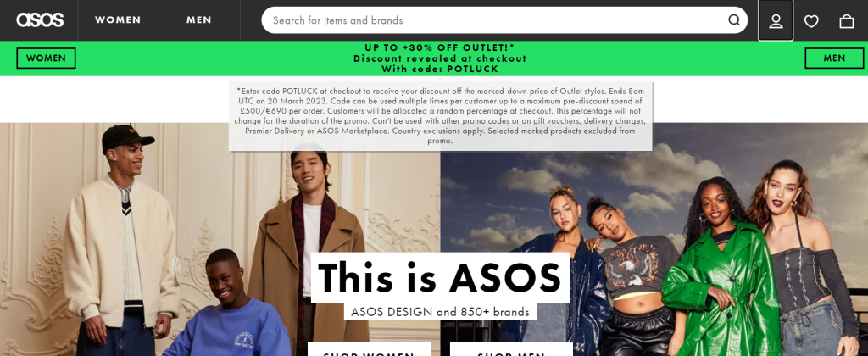Open the My Account person icon
868x356 pixels.
click(776, 20)
